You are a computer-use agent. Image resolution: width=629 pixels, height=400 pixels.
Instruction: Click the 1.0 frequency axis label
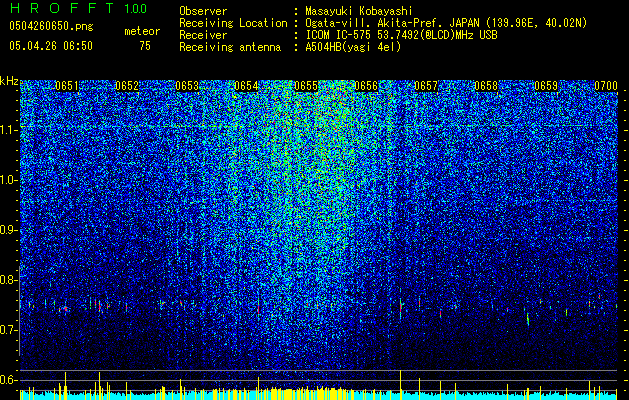[x=8, y=180]
